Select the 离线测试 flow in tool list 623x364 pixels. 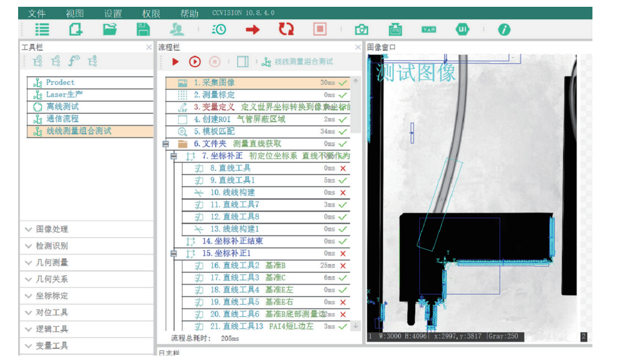point(62,106)
